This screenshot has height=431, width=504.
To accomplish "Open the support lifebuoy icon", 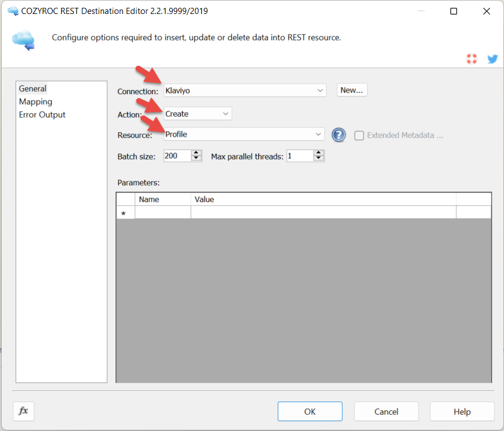I will tap(472, 59).
